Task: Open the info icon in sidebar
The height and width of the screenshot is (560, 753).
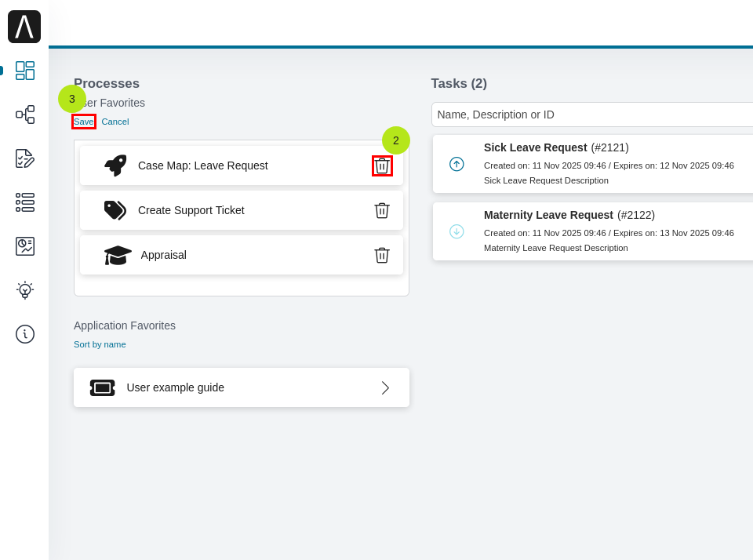Action: 25,334
